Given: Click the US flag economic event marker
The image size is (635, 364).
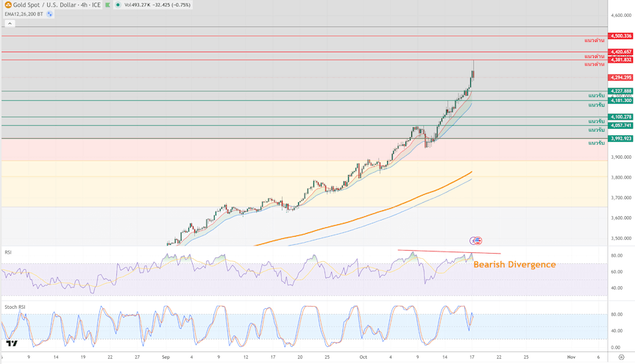Looking at the screenshot, I should (x=476, y=240).
